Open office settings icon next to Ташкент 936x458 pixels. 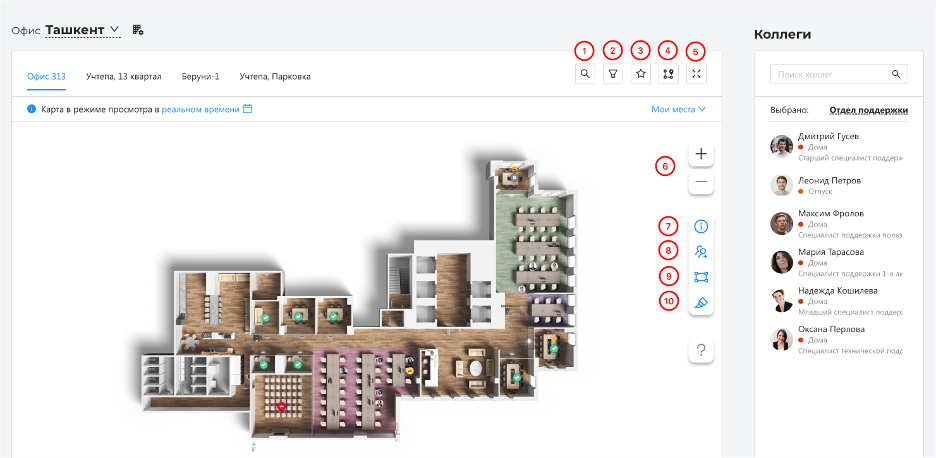click(x=138, y=30)
